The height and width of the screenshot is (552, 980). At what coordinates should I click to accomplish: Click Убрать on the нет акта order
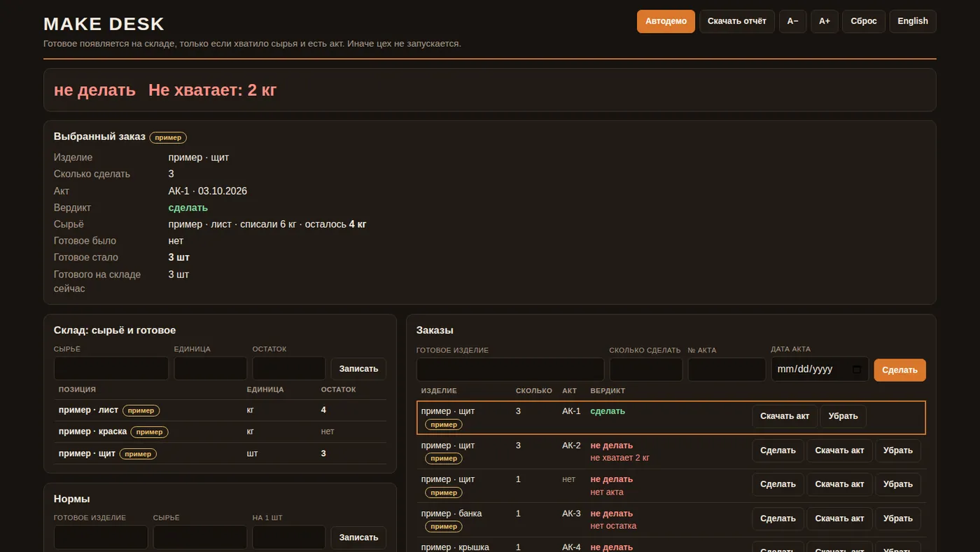[898, 484]
